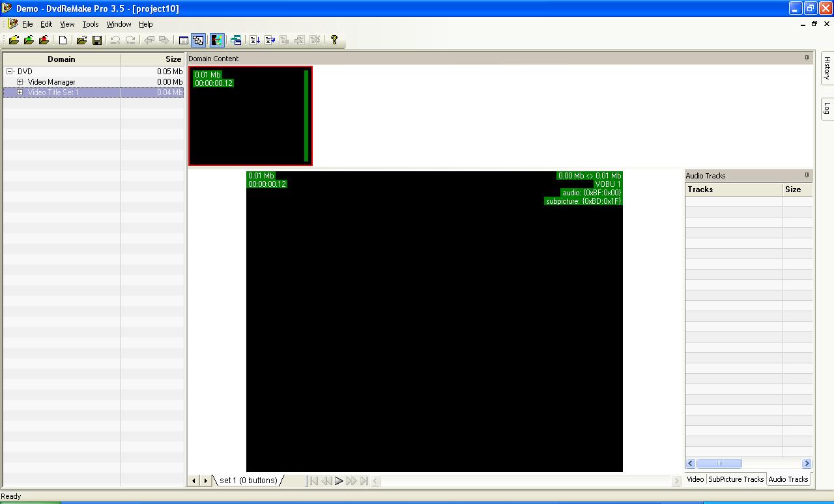Select the set 1 (0 buttons) tab
Viewport: 834px width, 504px height.
point(248,481)
